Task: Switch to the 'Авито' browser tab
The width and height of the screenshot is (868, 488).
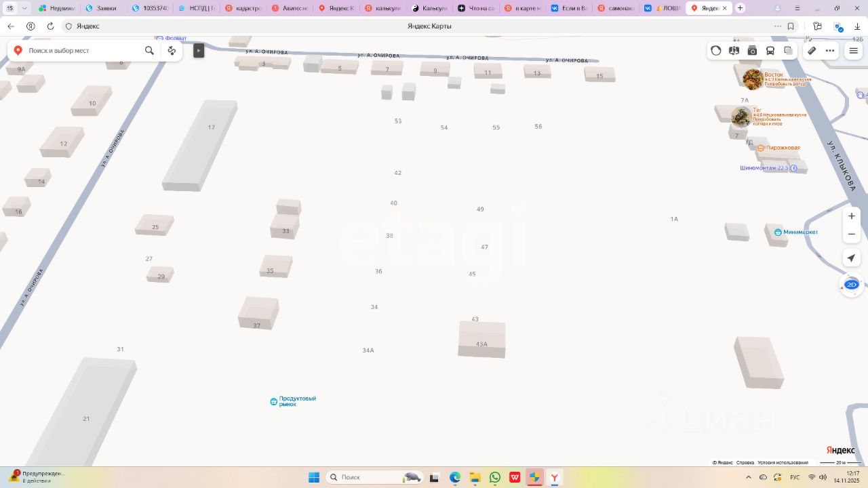Action: [290, 8]
